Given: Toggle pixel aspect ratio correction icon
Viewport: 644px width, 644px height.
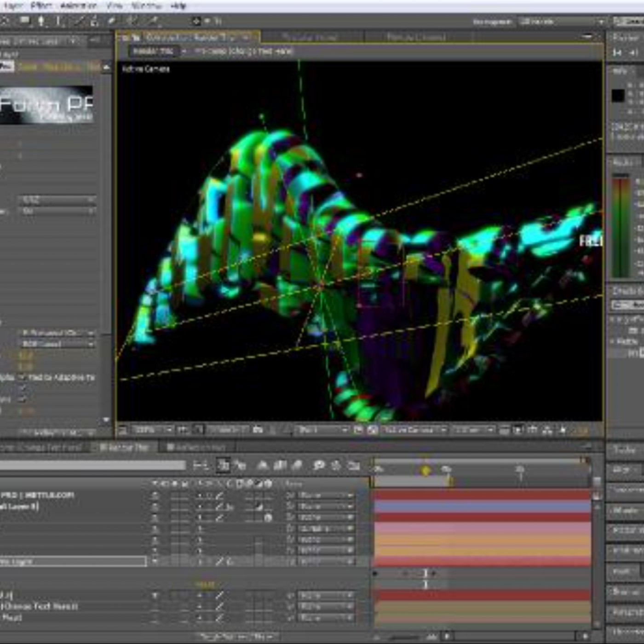Looking at the screenshot, I should [504, 430].
